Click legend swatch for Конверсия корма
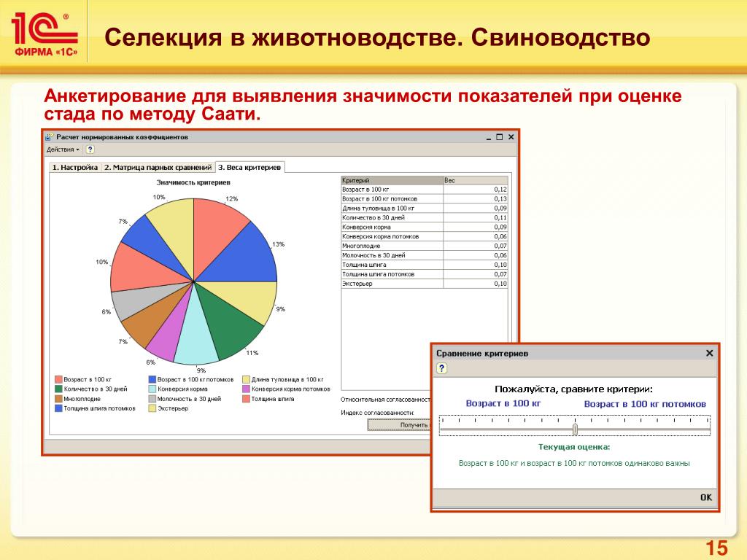747x560 pixels. [152, 389]
